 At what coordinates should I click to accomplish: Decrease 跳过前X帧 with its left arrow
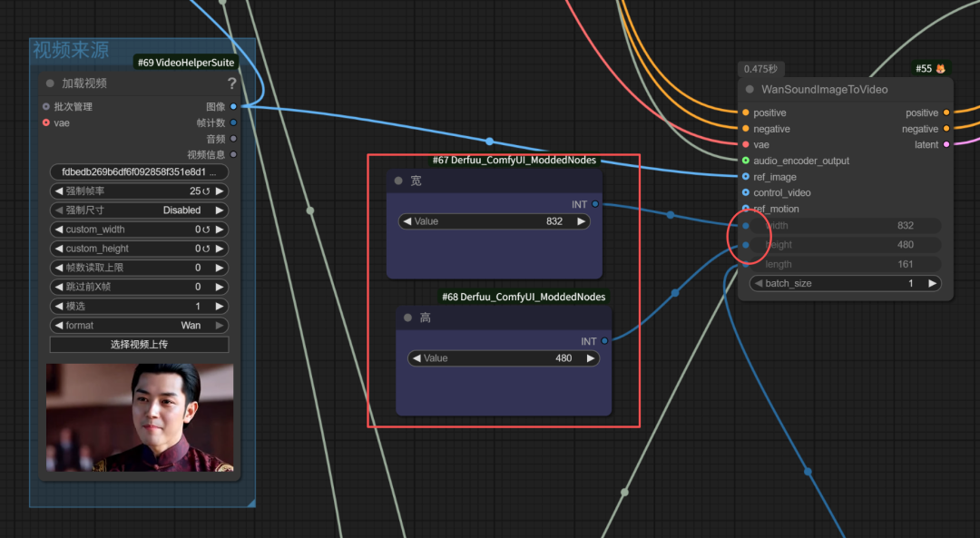pos(59,287)
